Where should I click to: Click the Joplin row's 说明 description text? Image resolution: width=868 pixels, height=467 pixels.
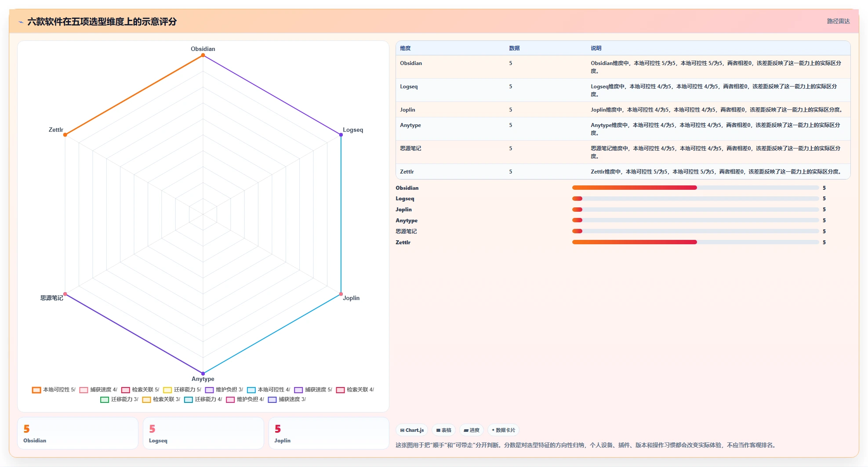tap(716, 110)
